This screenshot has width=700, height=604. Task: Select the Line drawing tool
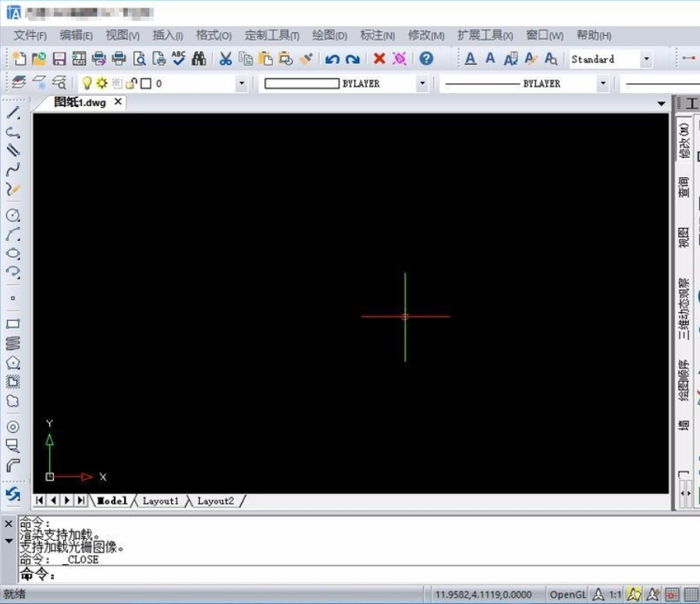coord(13,112)
